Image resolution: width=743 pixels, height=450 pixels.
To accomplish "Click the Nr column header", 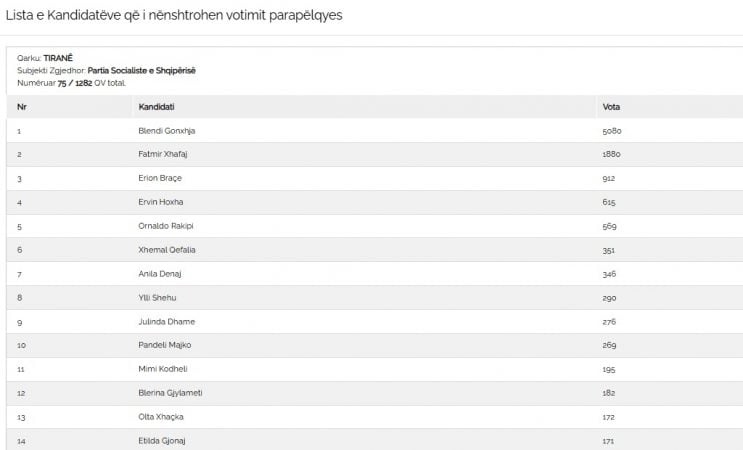I will (22, 107).
